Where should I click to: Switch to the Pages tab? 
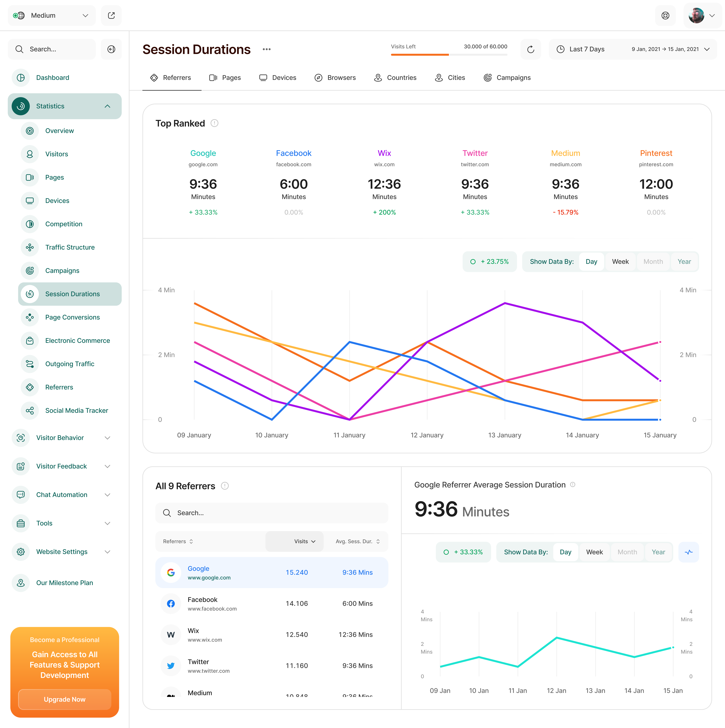[x=225, y=78]
